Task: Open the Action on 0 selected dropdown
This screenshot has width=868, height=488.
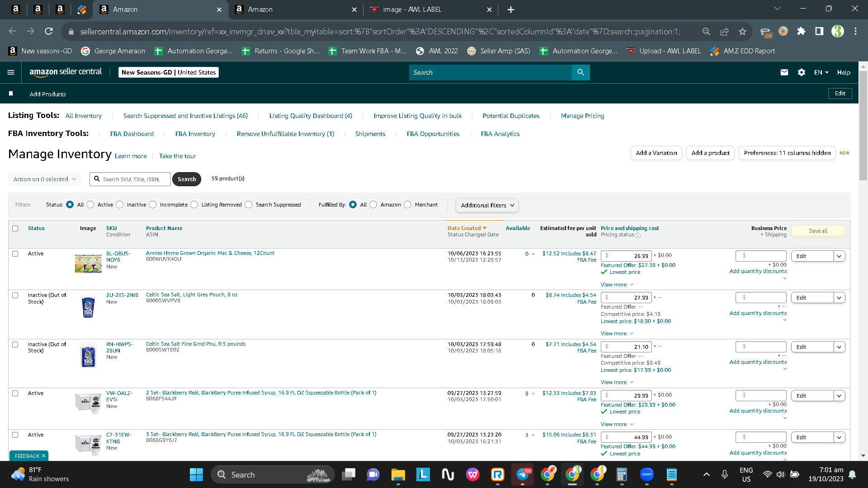Action: coord(44,179)
